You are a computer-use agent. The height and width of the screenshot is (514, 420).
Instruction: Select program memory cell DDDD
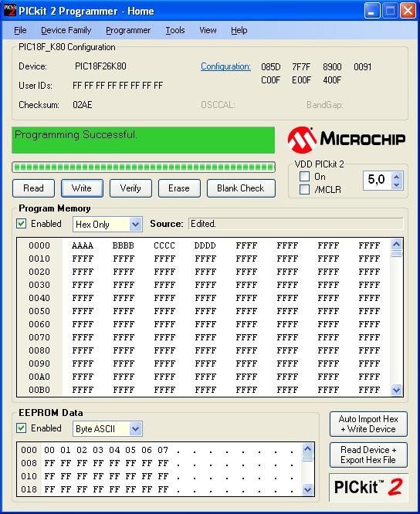[205, 245]
